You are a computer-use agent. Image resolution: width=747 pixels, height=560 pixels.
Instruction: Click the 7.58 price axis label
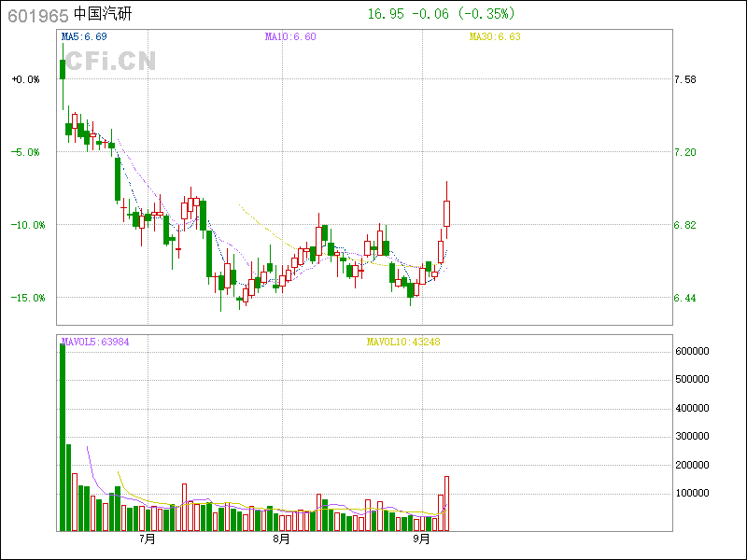[x=684, y=79]
